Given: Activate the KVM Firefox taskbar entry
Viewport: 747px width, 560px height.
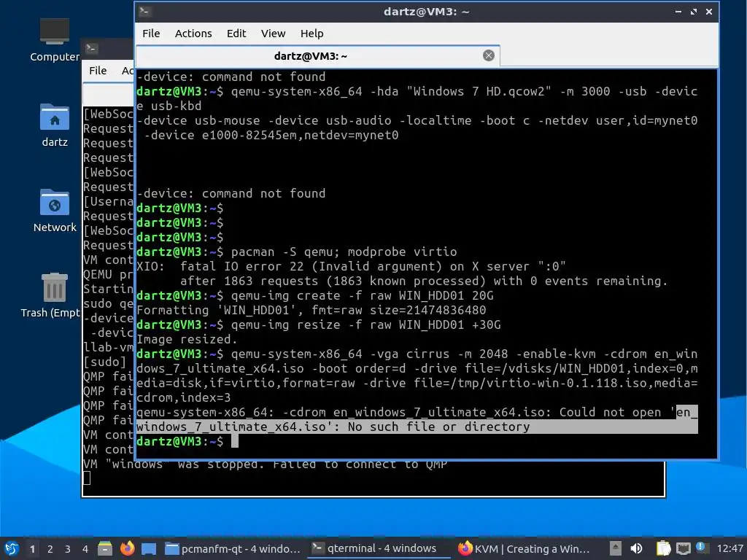Looking at the screenshot, I should (525, 548).
